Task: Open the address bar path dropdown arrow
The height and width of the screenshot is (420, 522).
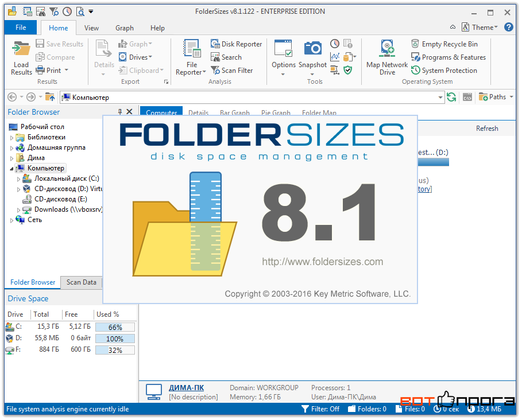Action: tap(440, 98)
